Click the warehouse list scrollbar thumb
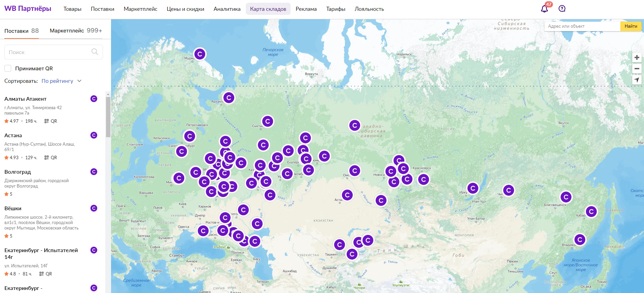Image resolution: width=644 pixels, height=293 pixels. click(108, 117)
